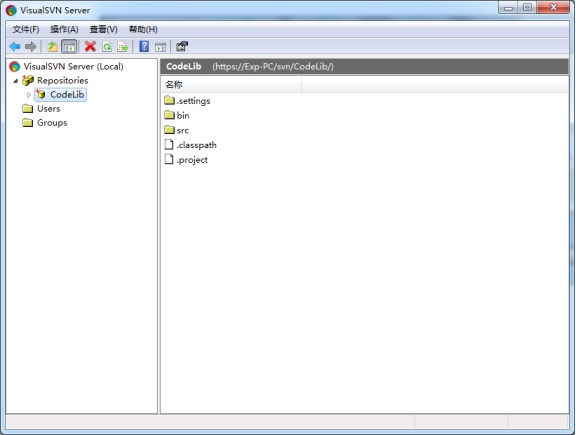The width and height of the screenshot is (576, 435).
Task: Click the Up One Level folder icon
Action: 52,47
